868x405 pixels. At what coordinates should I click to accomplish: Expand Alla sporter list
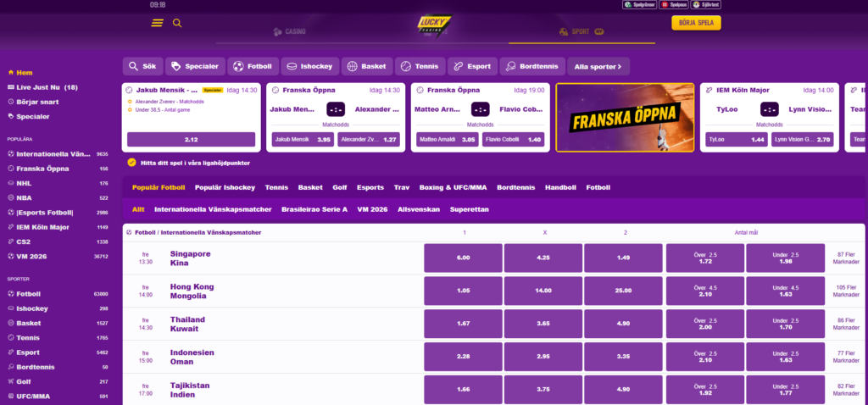(x=598, y=66)
